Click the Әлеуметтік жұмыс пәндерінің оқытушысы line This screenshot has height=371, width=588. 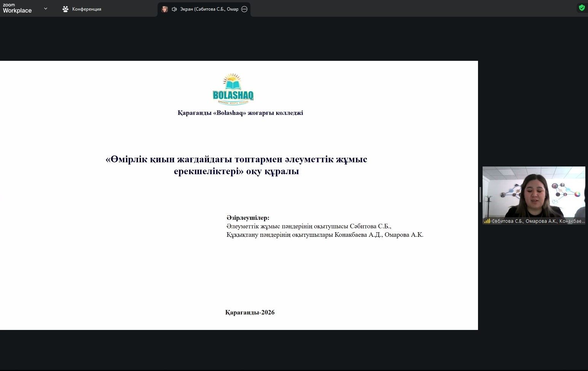[x=309, y=226]
